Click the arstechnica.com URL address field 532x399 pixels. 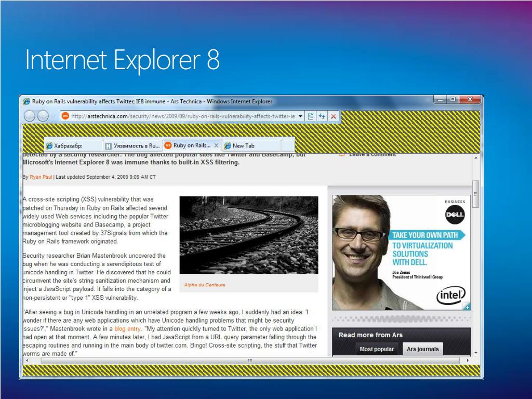click(x=182, y=116)
